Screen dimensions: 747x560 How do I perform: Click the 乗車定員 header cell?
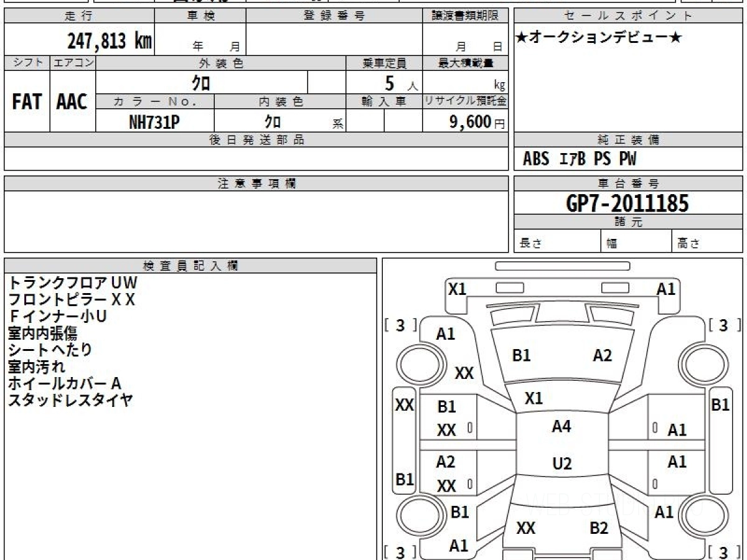pos(384,63)
